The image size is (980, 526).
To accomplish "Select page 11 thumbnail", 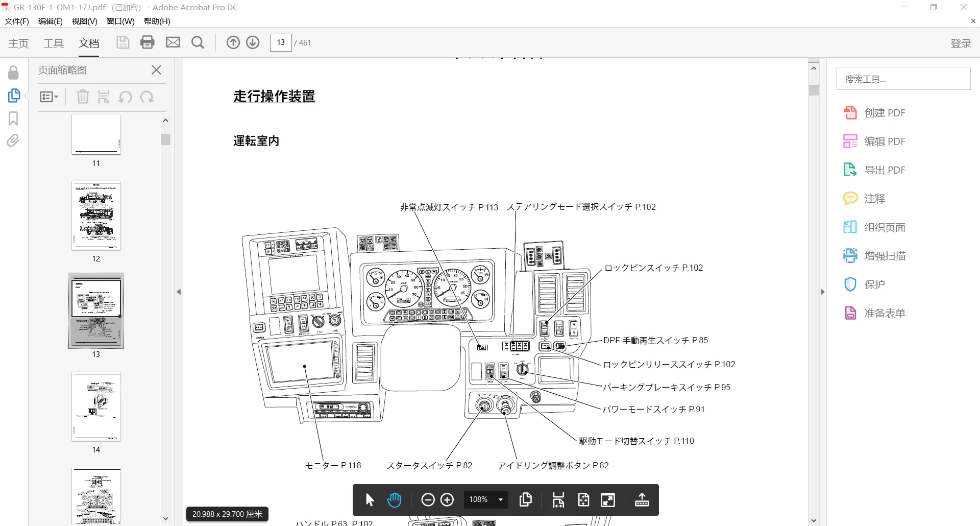I will pos(96,134).
